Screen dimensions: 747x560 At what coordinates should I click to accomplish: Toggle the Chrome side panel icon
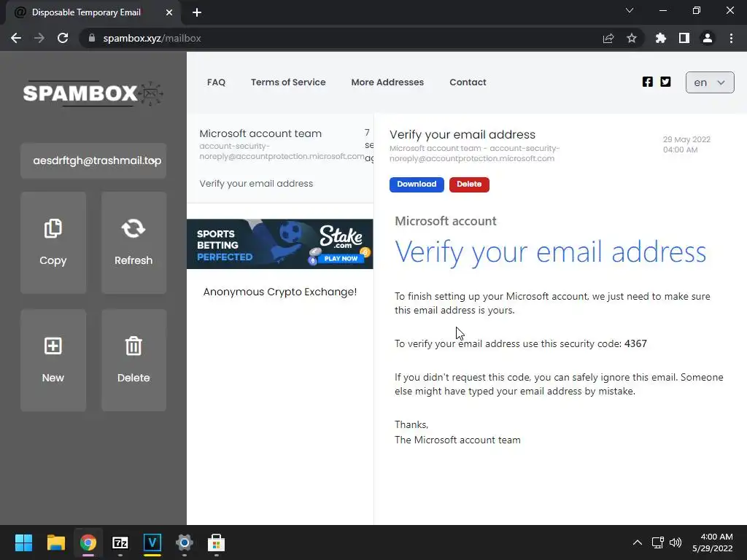pyautogui.click(x=684, y=38)
